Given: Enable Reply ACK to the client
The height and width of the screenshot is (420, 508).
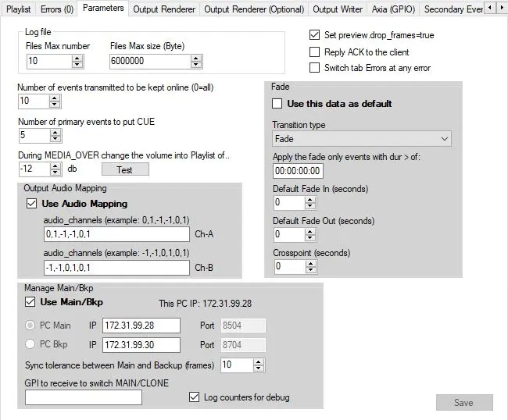Looking at the screenshot, I should pyautogui.click(x=314, y=52).
